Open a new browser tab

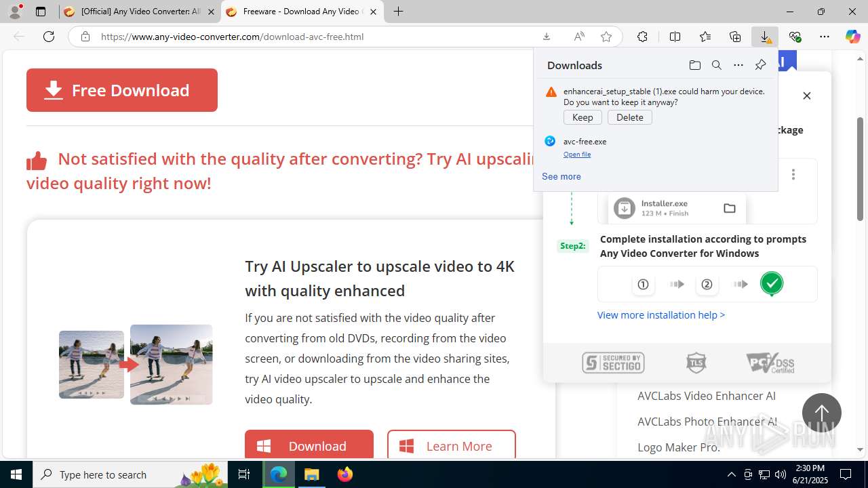tap(398, 12)
